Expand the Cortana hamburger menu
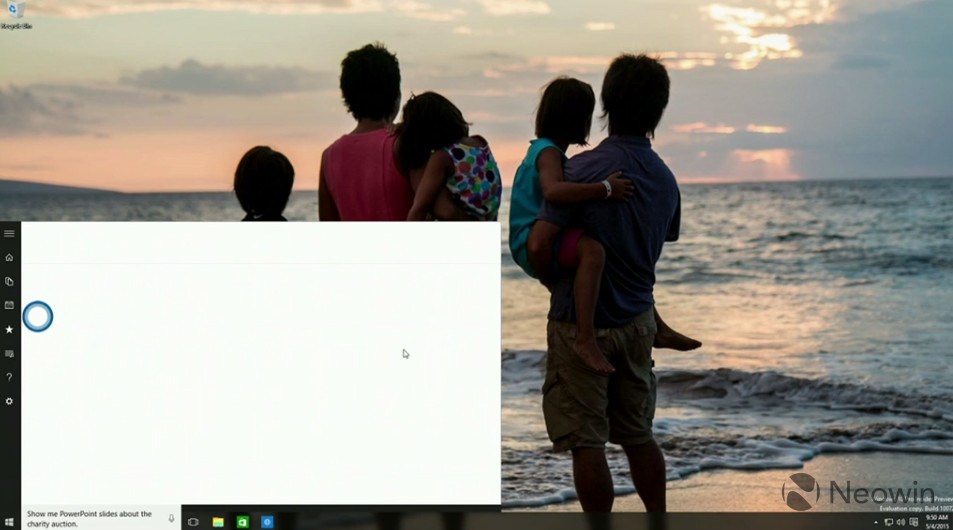The image size is (953, 530). pos(9,233)
